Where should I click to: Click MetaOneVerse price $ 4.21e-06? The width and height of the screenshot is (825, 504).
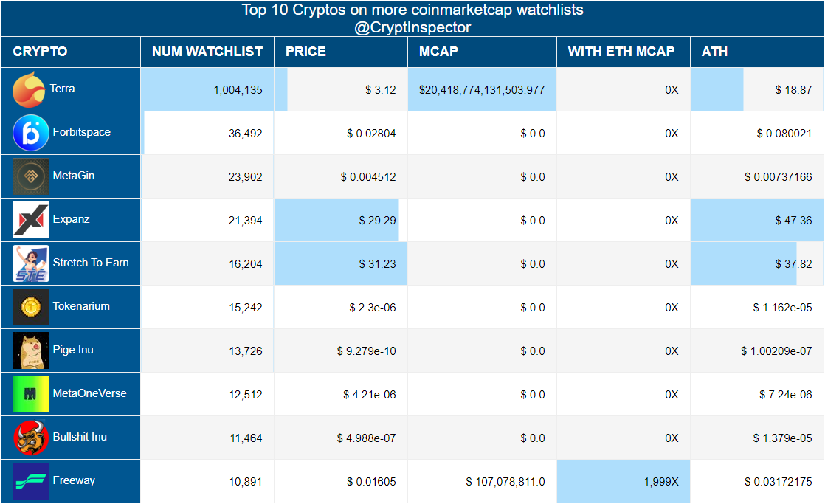click(370, 395)
